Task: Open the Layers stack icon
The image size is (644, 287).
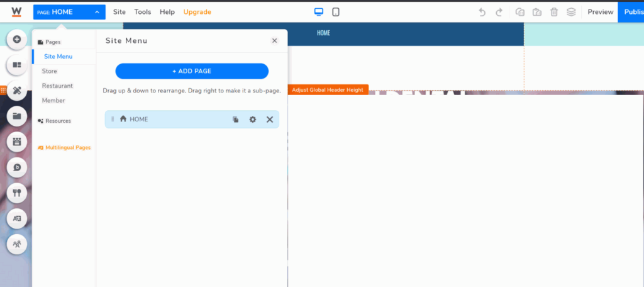Action: 571,13
